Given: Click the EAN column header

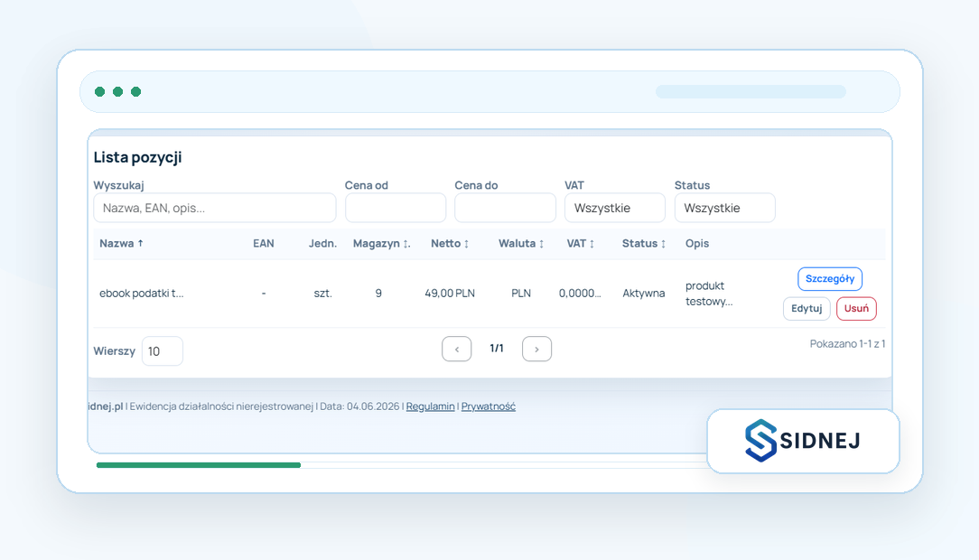Looking at the screenshot, I should 264,244.
